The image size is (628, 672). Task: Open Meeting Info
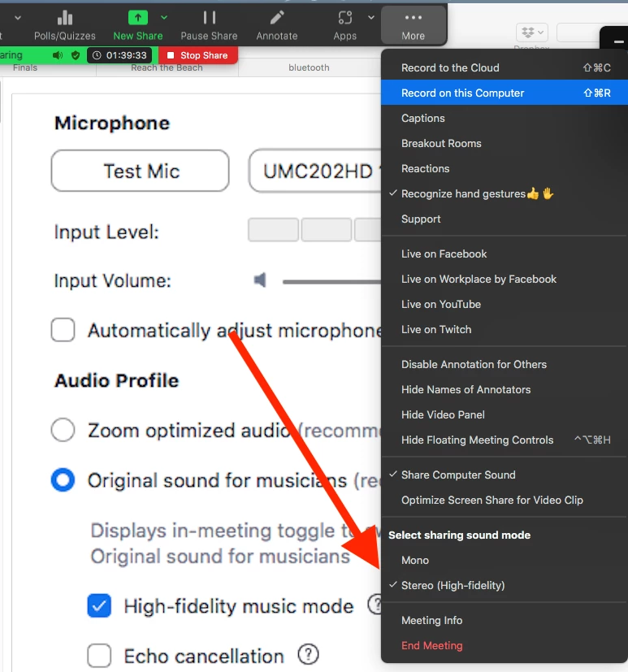point(505,620)
